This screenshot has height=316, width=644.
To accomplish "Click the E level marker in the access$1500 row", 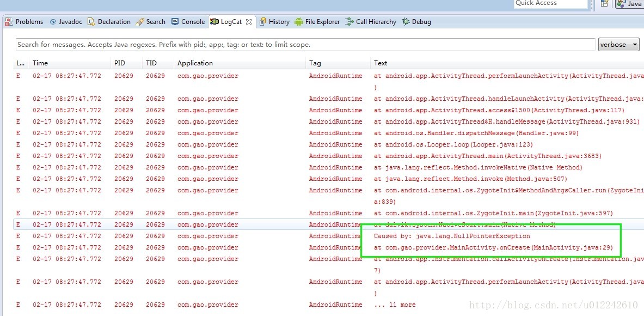I will 18,111.
